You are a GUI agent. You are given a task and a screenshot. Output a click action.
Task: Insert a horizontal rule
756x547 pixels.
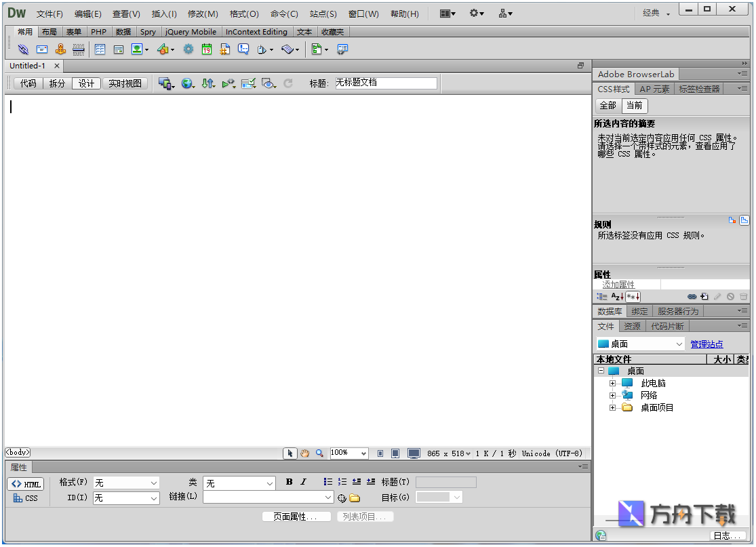pyautogui.click(x=78, y=49)
